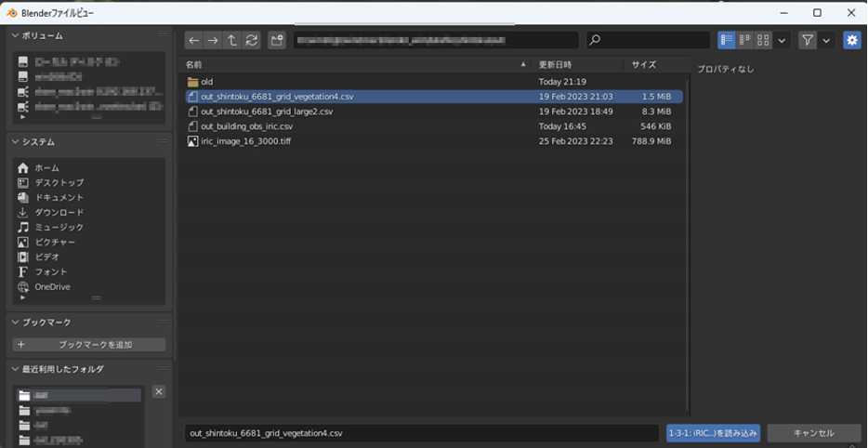This screenshot has height=448, width=868.
Task: Switch to horizontal list display mode
Action: pyautogui.click(x=745, y=40)
